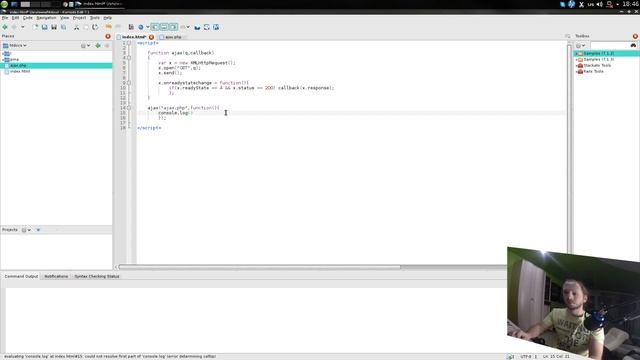
Task: Close the index.html tab with red button
Action: coord(151,37)
